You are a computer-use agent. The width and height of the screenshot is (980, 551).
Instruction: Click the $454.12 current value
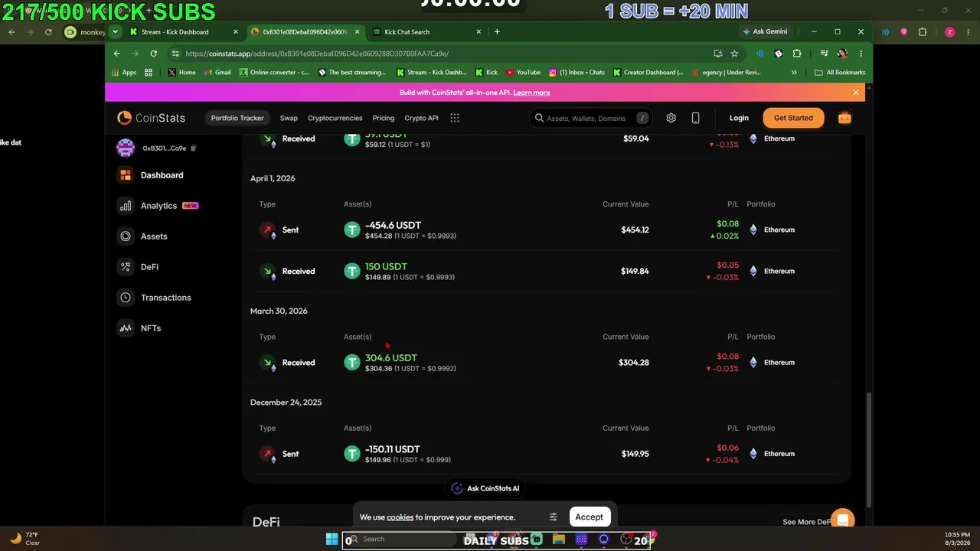(635, 230)
